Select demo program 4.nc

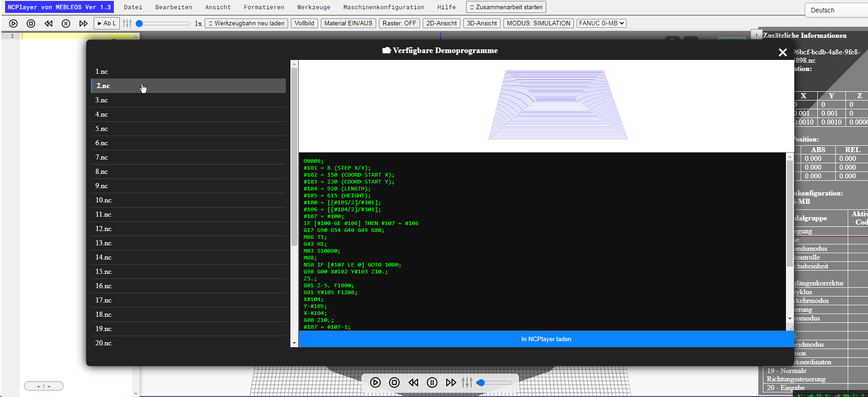pos(188,114)
